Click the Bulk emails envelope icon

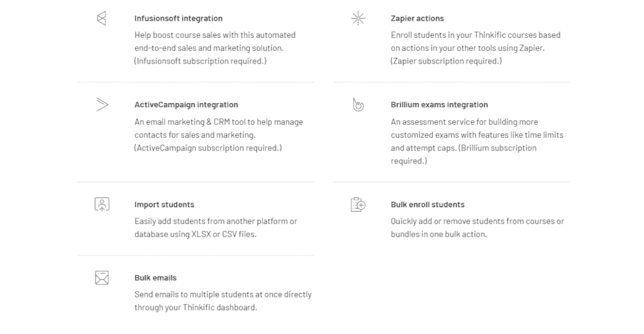click(x=102, y=278)
